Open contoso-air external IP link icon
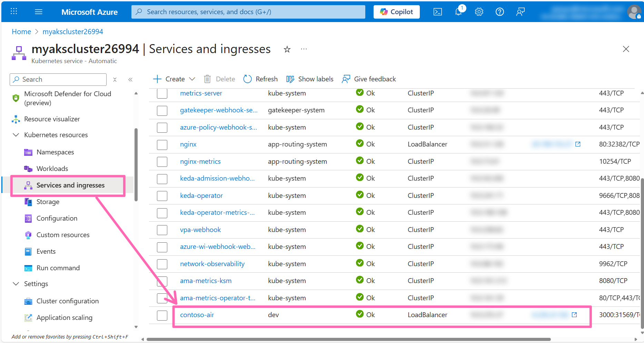This screenshot has height=343, width=644. [x=574, y=315]
